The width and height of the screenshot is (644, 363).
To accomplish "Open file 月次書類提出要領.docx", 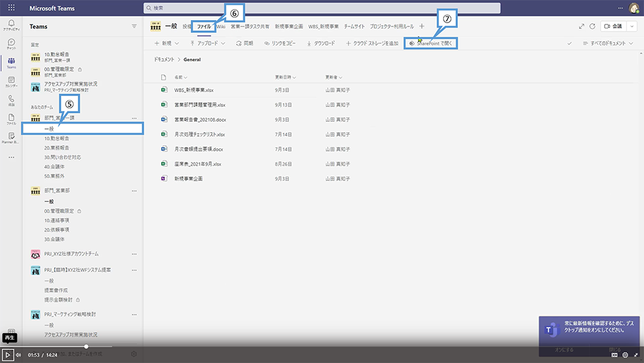I will point(199,149).
